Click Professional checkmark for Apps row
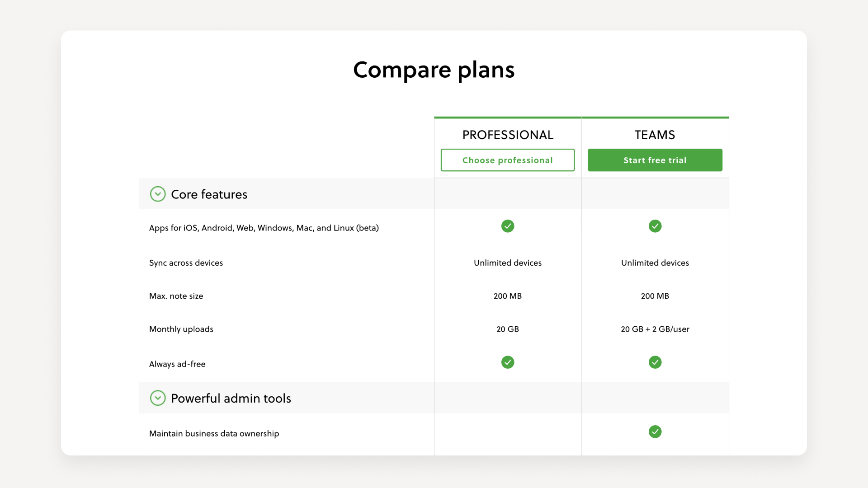The width and height of the screenshot is (868, 488). coord(508,226)
